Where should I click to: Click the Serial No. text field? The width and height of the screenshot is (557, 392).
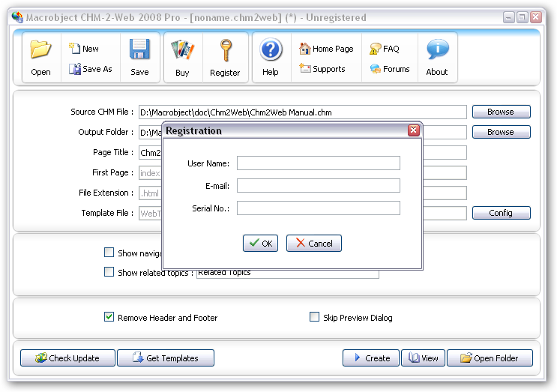tap(318, 208)
